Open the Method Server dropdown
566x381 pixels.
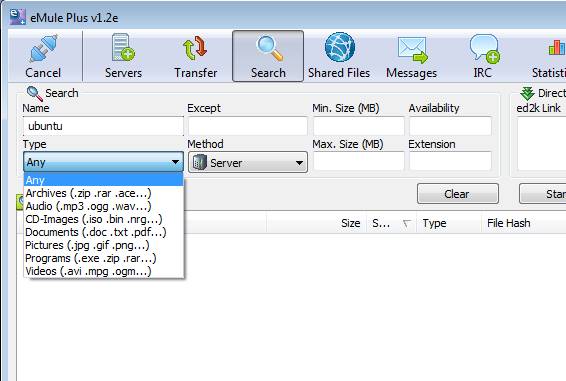click(x=248, y=162)
